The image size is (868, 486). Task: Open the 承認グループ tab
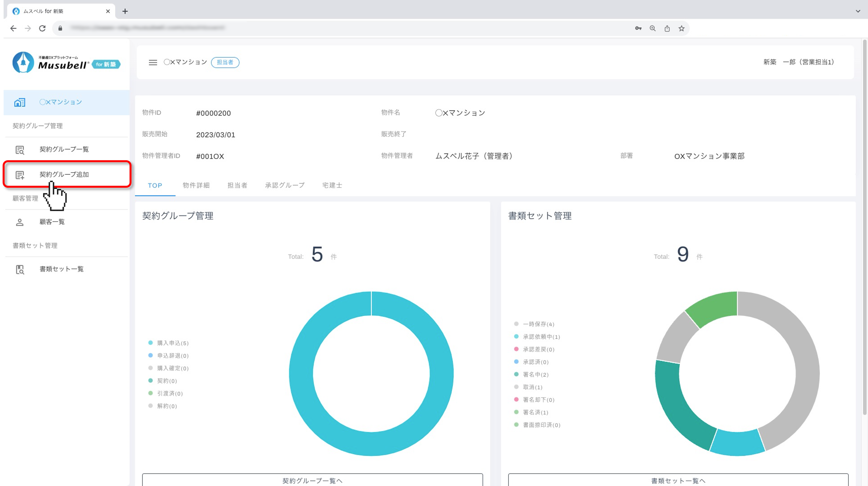click(x=285, y=185)
